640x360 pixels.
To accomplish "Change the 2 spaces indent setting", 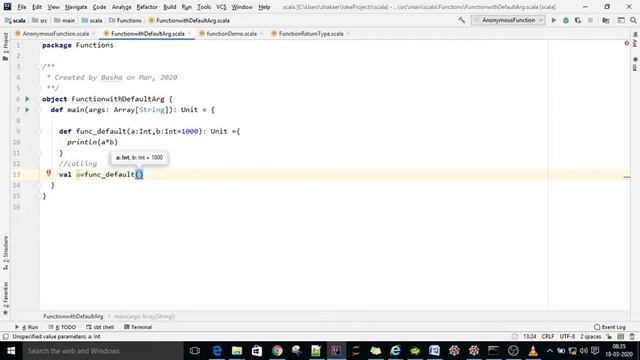I will tap(591, 337).
